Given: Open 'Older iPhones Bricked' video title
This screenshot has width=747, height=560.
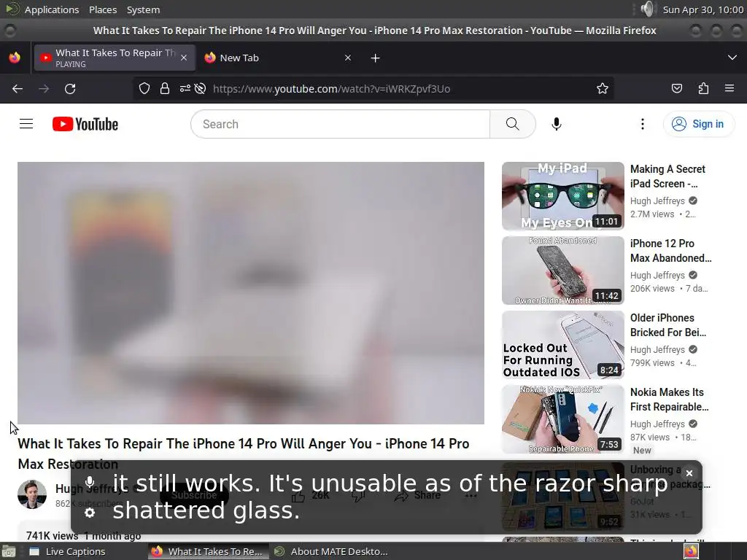Looking at the screenshot, I should (668, 324).
